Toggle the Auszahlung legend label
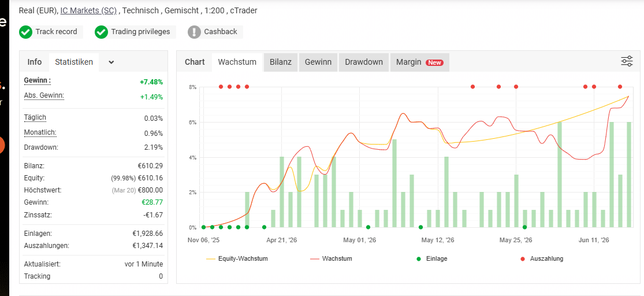The height and width of the screenshot is (296, 644). click(x=546, y=259)
